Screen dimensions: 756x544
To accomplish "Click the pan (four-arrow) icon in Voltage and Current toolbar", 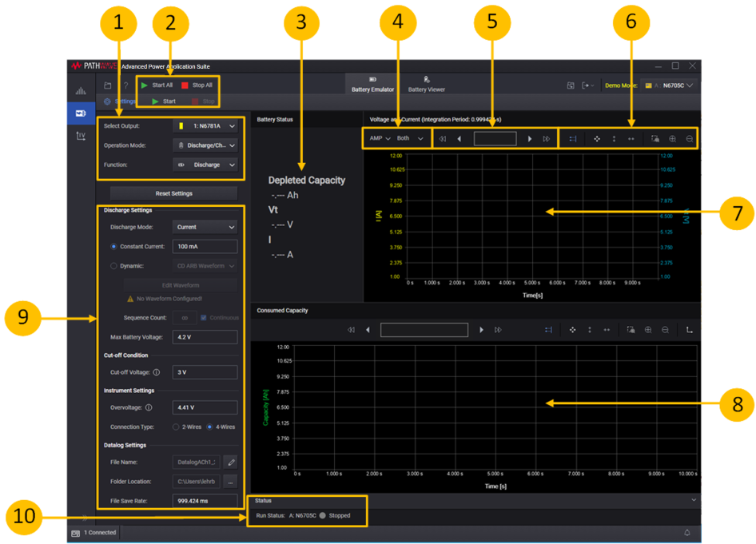I will 597,139.
